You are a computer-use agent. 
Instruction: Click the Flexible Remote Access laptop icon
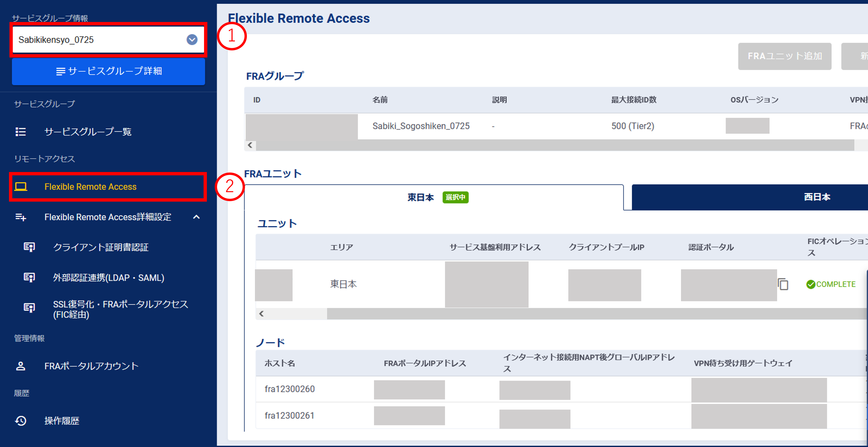(21, 187)
